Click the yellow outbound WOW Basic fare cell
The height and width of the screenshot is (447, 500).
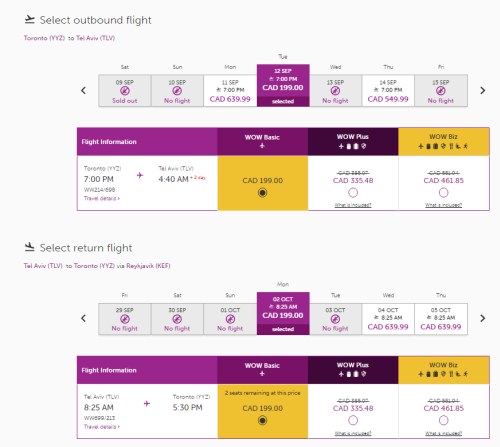click(x=263, y=183)
